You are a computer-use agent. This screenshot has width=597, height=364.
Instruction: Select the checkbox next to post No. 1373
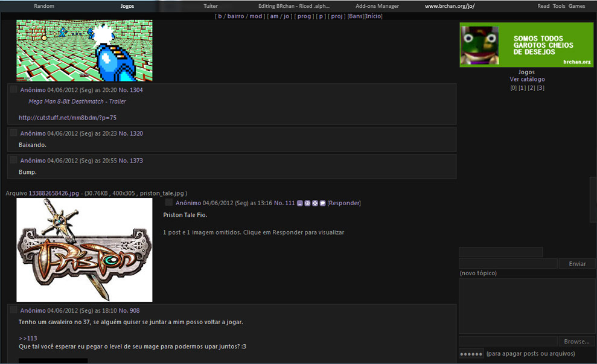[14, 160]
